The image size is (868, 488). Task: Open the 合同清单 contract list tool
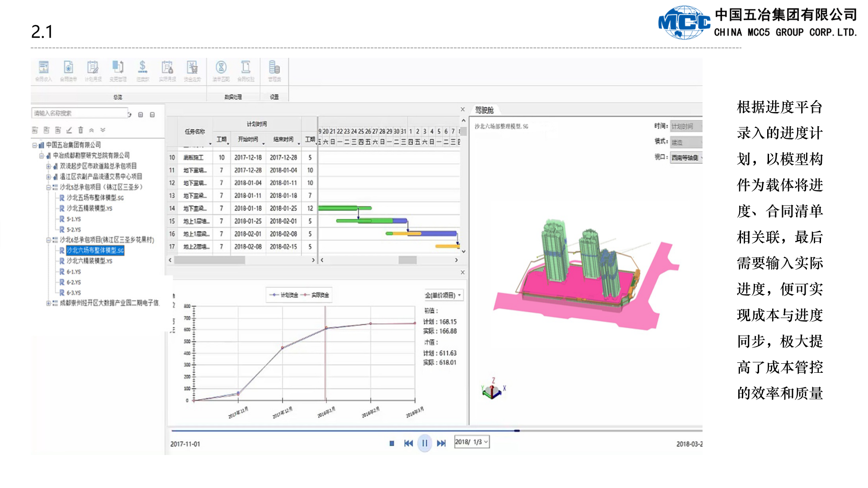click(68, 71)
